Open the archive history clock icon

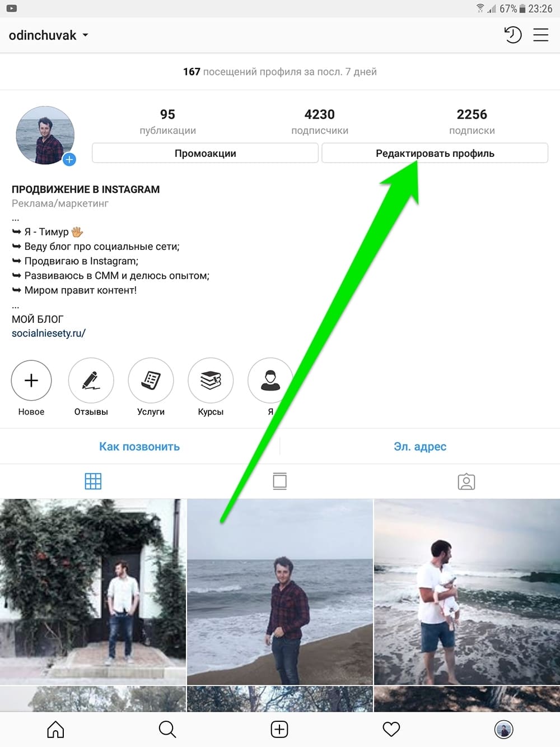click(513, 35)
